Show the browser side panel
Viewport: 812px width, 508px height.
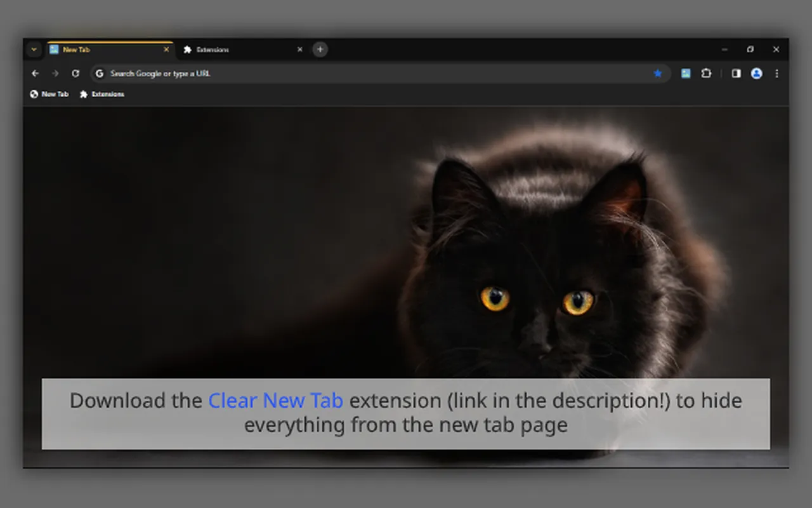[x=736, y=74]
